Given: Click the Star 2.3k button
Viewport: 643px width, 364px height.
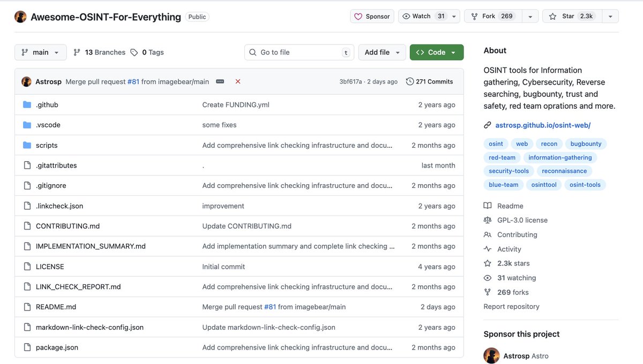Looking at the screenshot, I should [573, 17].
